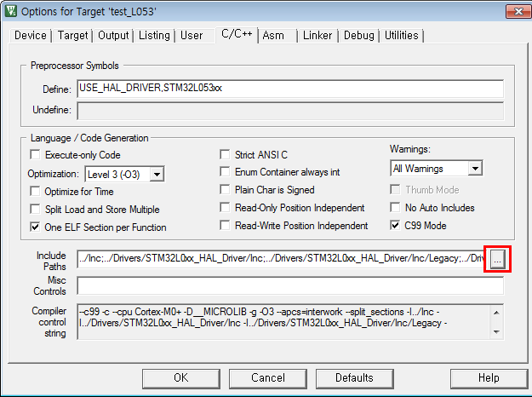The image size is (532, 397).
Task: Switch to the Device tab
Action: click(x=31, y=35)
